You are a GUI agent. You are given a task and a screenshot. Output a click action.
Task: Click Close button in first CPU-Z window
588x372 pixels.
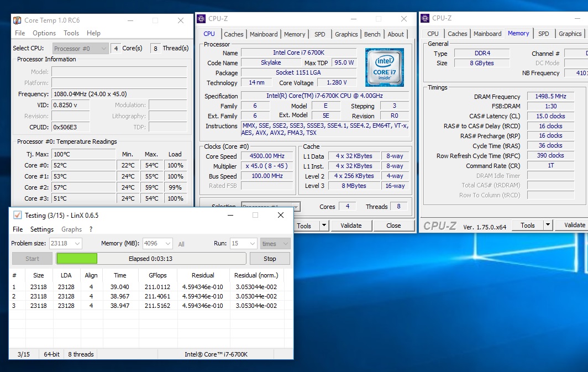[x=393, y=226]
